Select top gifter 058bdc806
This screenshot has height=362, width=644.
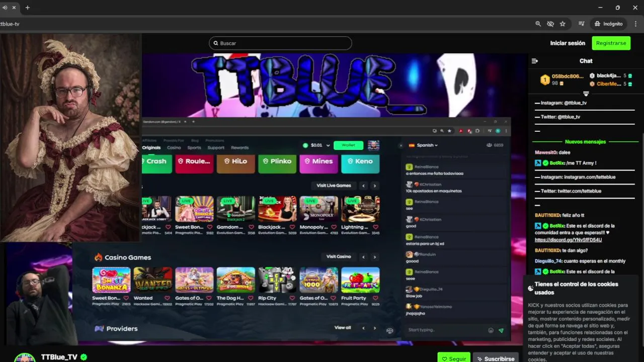click(568, 76)
